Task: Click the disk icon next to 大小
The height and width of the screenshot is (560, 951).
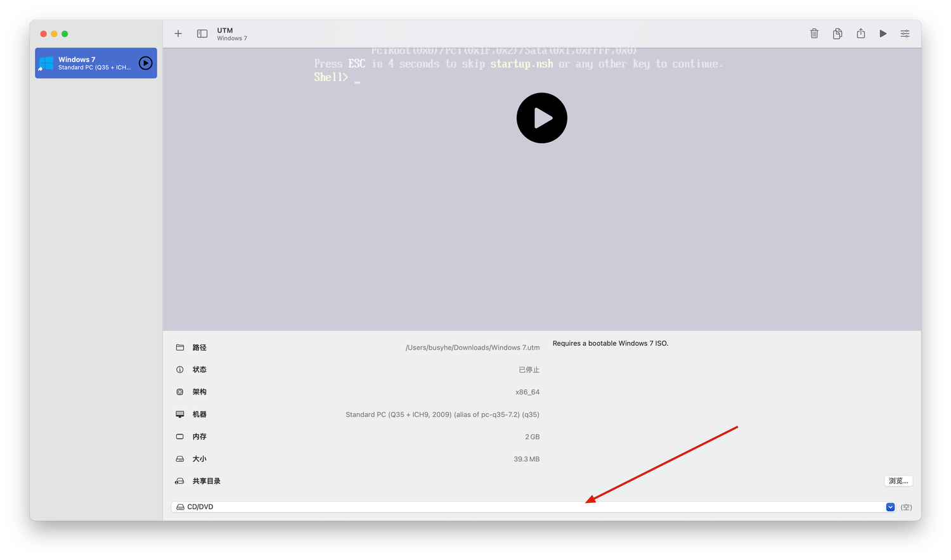Action: coord(180,459)
